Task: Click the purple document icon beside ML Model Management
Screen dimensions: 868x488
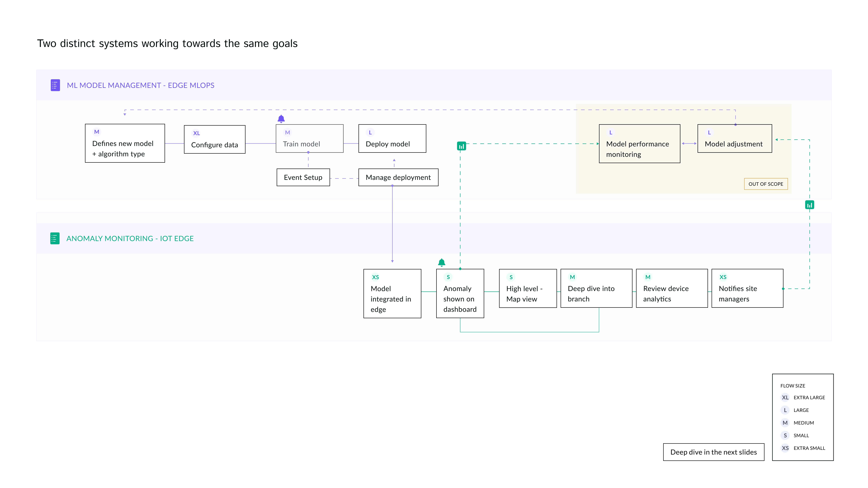Action: pyautogui.click(x=55, y=85)
